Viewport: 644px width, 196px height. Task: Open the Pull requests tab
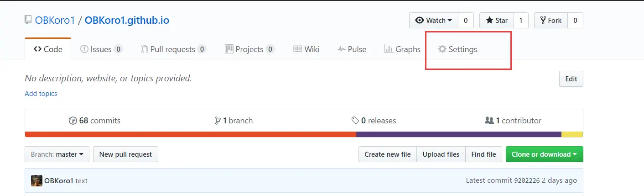click(x=173, y=49)
